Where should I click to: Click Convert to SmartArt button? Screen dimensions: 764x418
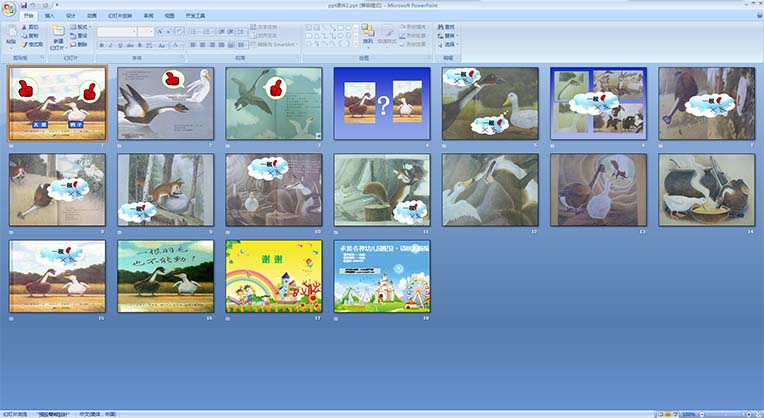pos(274,44)
